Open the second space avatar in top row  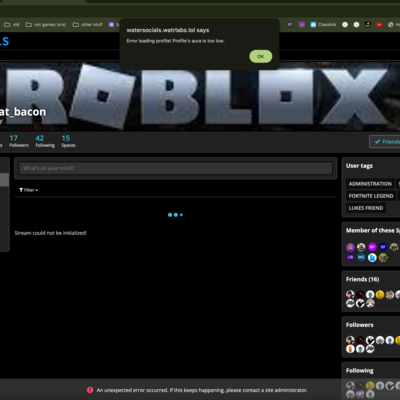[361, 247]
